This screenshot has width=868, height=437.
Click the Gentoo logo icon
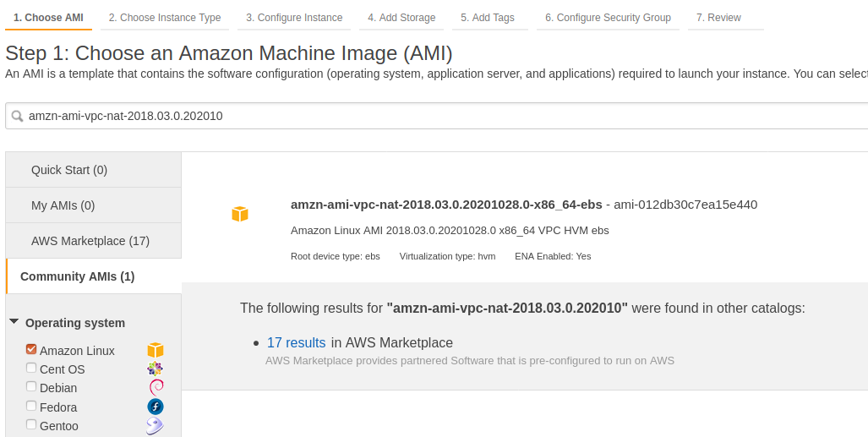[x=155, y=425]
